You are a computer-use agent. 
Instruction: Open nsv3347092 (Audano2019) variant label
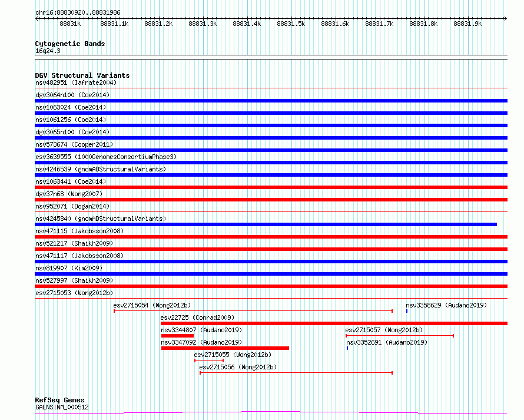click(201, 342)
